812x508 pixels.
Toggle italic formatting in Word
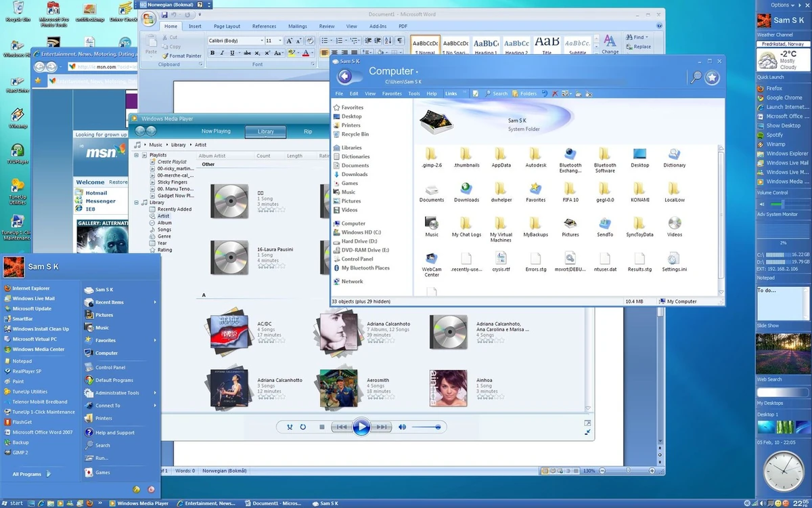click(x=222, y=53)
